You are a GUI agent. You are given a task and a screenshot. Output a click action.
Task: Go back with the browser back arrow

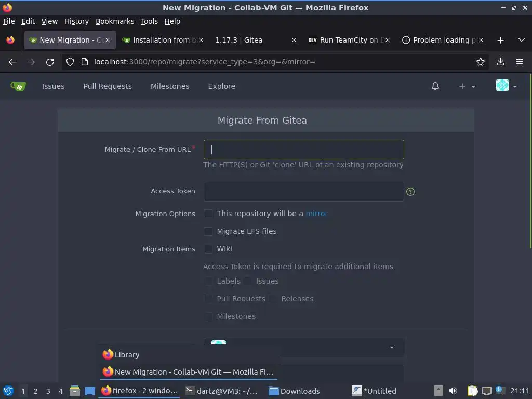click(x=12, y=62)
